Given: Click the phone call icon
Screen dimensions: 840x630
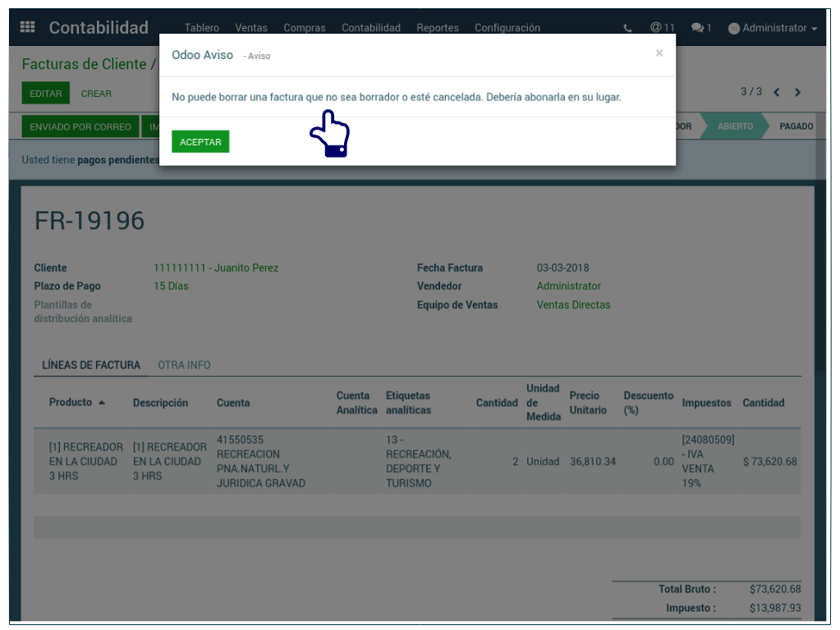Looking at the screenshot, I should pos(628,28).
